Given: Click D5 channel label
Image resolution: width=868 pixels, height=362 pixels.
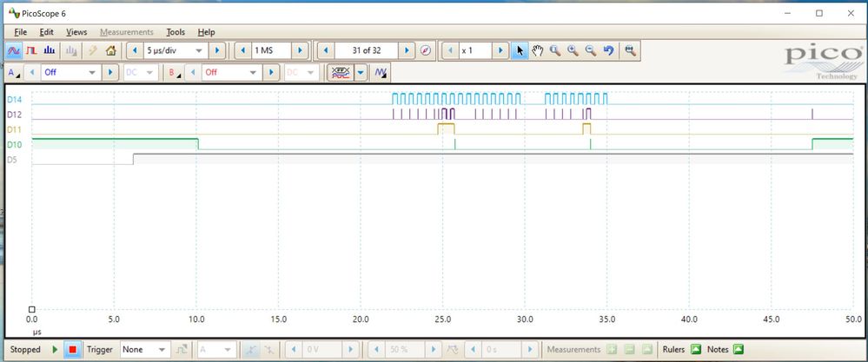Looking at the screenshot, I should (x=11, y=160).
